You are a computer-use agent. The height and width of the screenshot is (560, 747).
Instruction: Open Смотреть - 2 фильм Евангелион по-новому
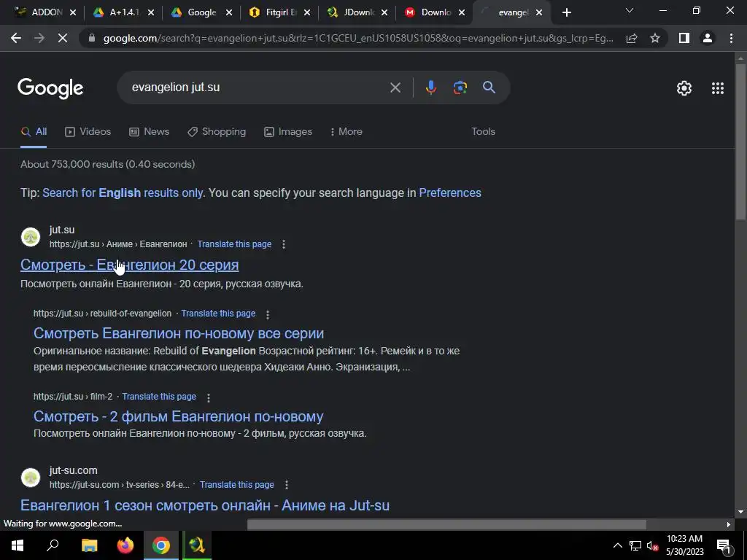coord(178,416)
